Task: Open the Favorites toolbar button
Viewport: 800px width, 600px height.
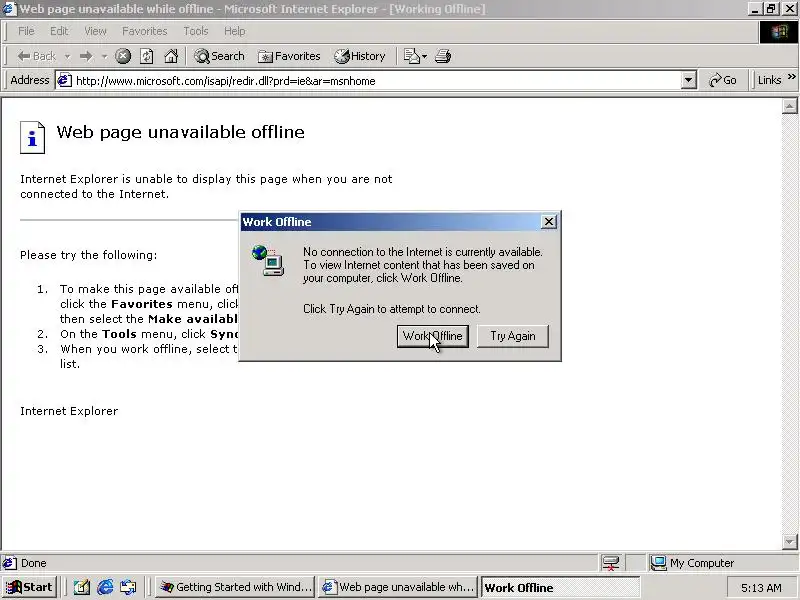Action: (x=289, y=56)
